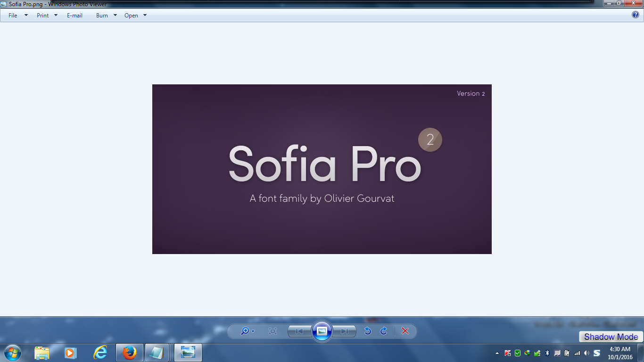The height and width of the screenshot is (362, 644).
Task: Click the E-mail menu item
Action: pos(75,15)
